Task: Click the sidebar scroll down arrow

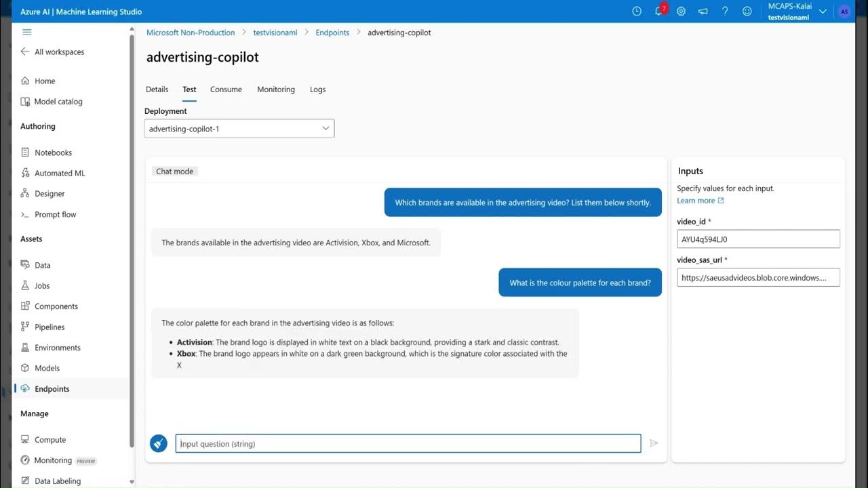Action: (132, 483)
